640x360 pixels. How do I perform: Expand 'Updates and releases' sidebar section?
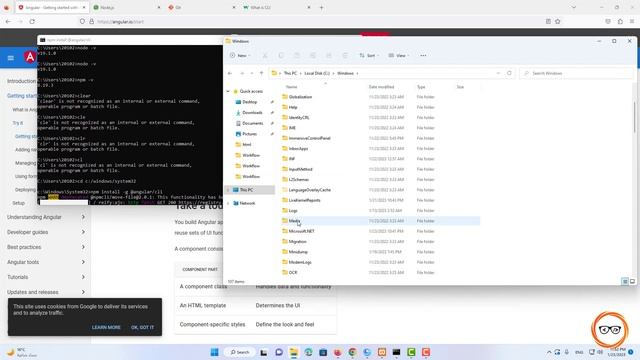(46, 292)
